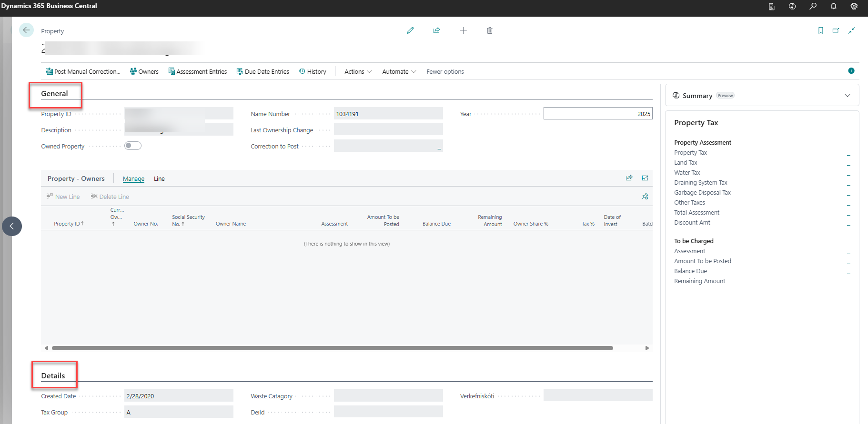Click right scroll arrow of Owners list
Viewport: 868px width, 424px height.
pyautogui.click(x=647, y=348)
